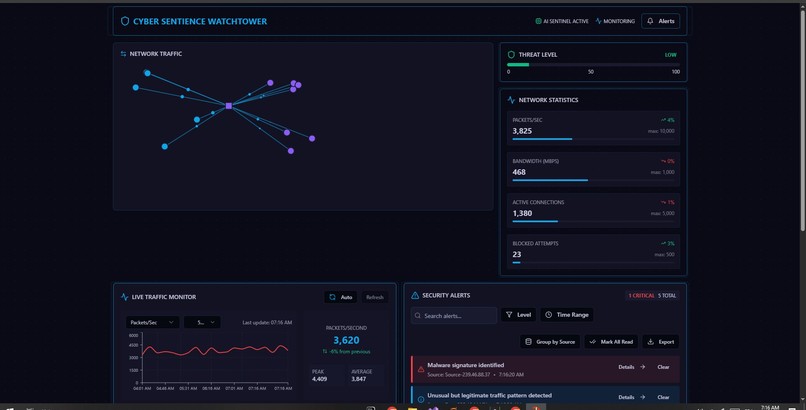Focus the Search alerts input field

[454, 315]
